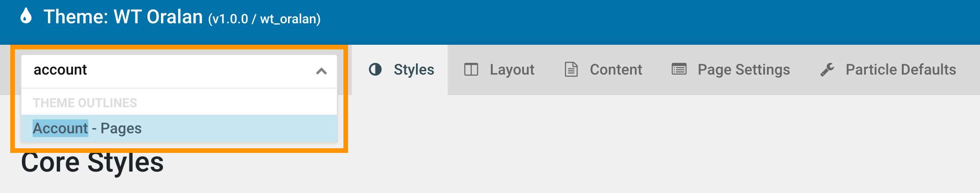Focus the outline search field containing account
Image resolution: width=980 pixels, height=193 pixels.
point(168,70)
